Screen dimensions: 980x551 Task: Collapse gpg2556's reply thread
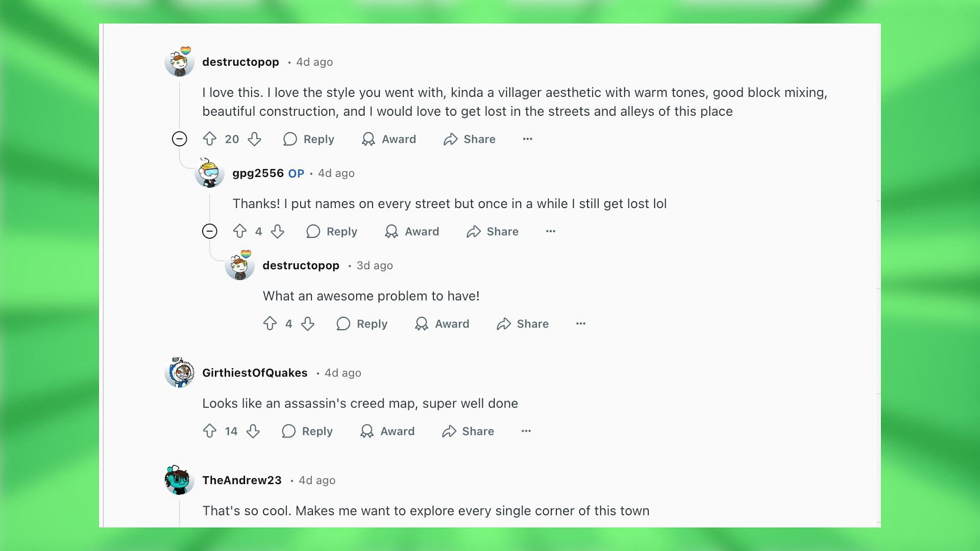[209, 232]
